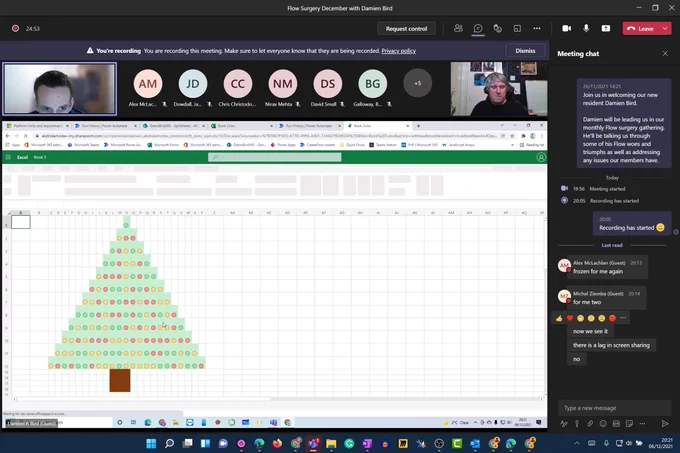The image size is (680, 453).
Task: Open the More actions ellipsis menu
Action: tap(537, 29)
